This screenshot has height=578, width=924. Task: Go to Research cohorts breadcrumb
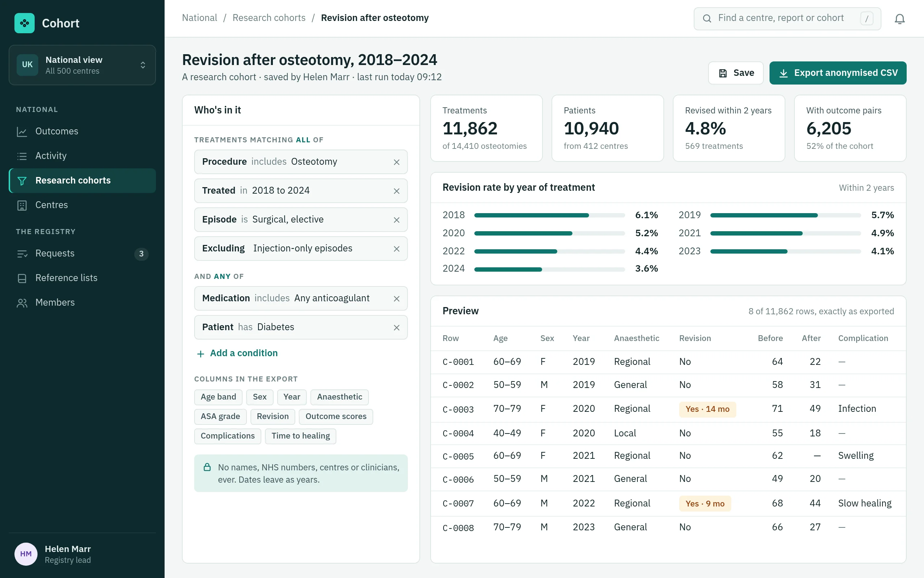click(269, 18)
